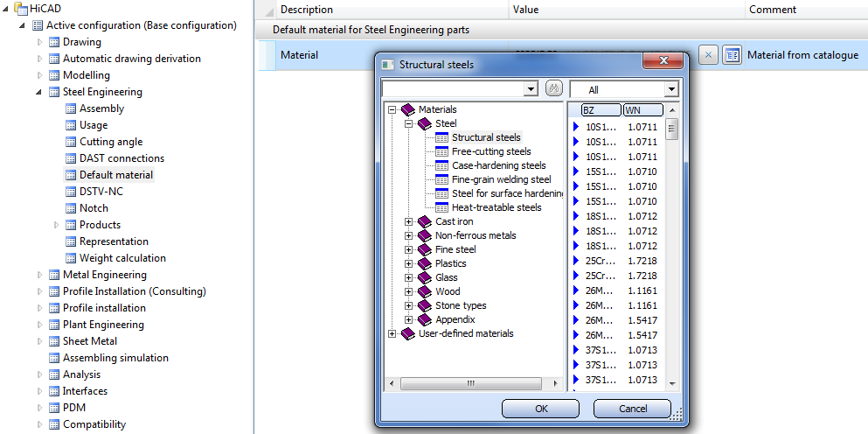Expand the Metal Engineering tree node
Screen dimensions: 868x434
[x=39, y=275]
